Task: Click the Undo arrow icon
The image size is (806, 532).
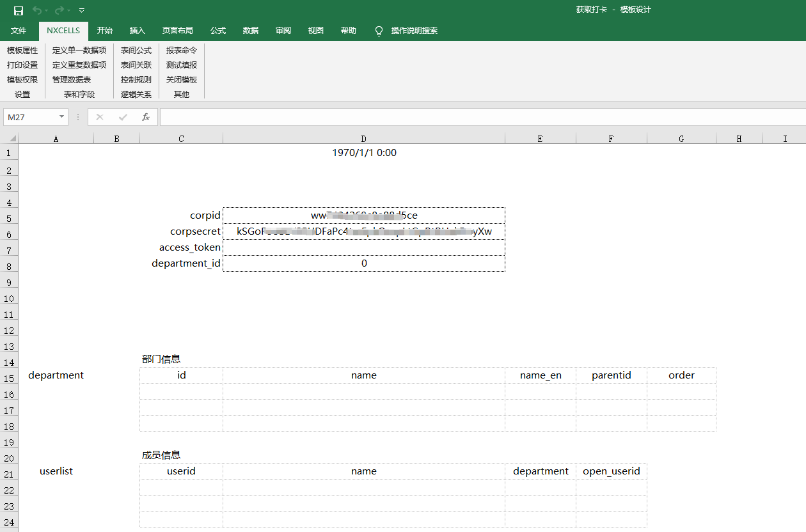Action: 37,10
